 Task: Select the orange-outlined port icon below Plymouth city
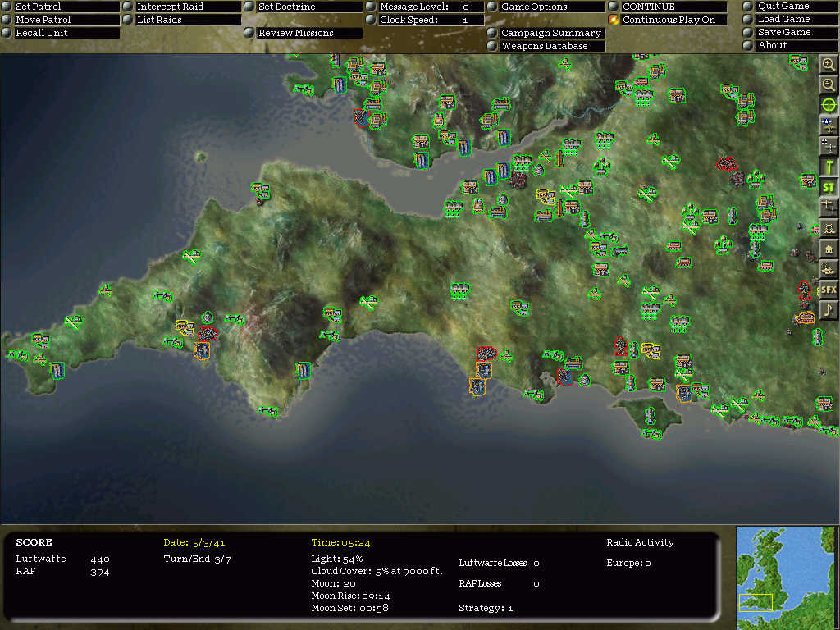(202, 350)
